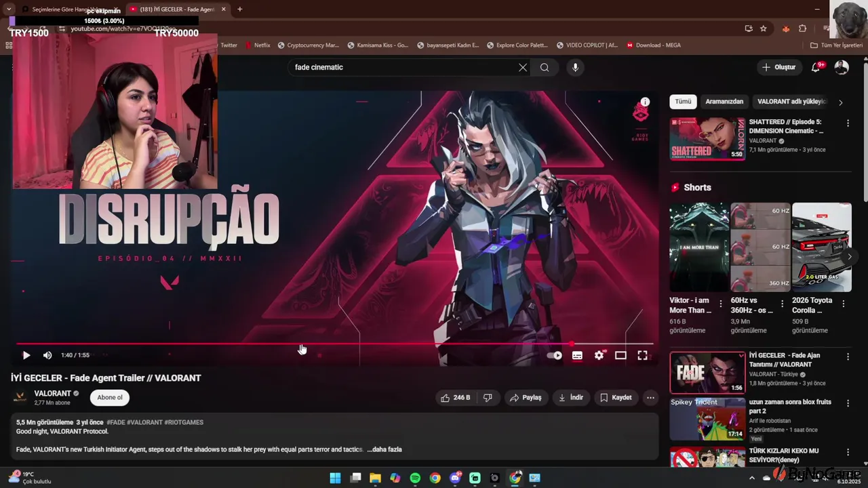The width and height of the screenshot is (868, 488).
Task: Clear the search box with the X
Action: 523,67
